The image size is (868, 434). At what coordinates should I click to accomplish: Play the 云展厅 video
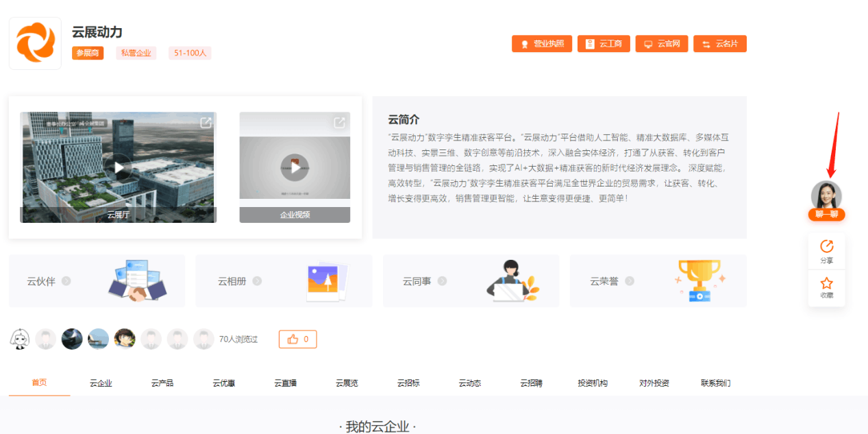(119, 167)
